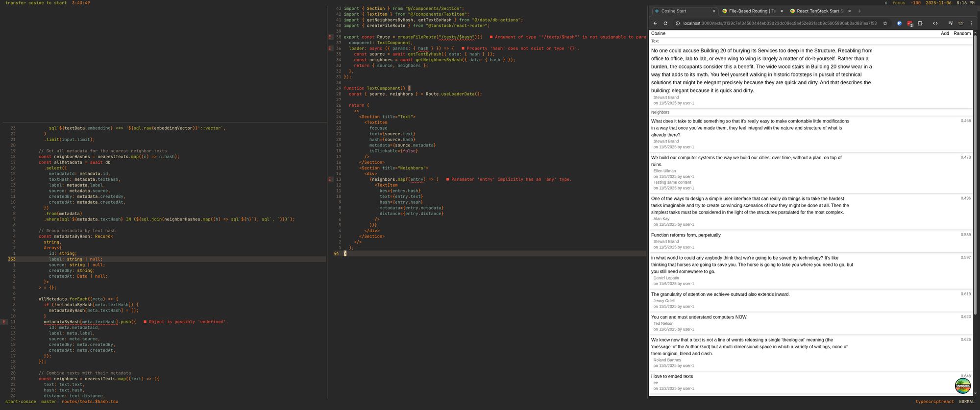Click 'Parameter entry implicitly has any' diagnostic

point(511,179)
